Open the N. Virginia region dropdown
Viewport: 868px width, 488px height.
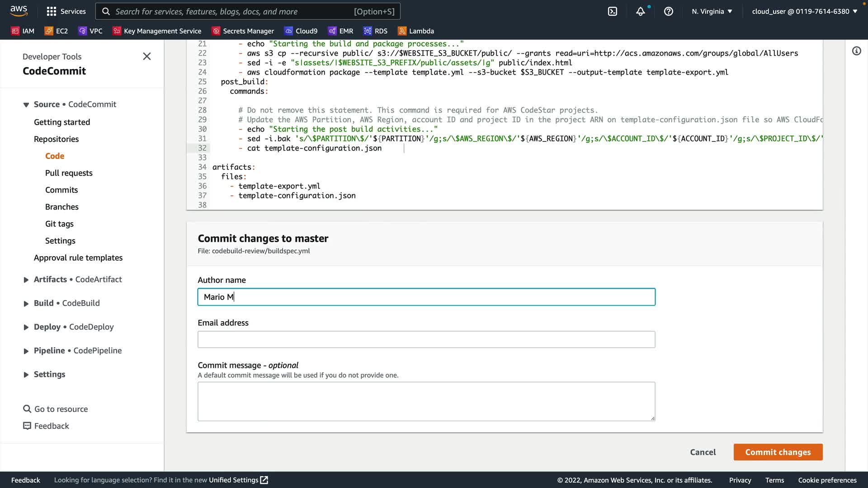pos(712,11)
